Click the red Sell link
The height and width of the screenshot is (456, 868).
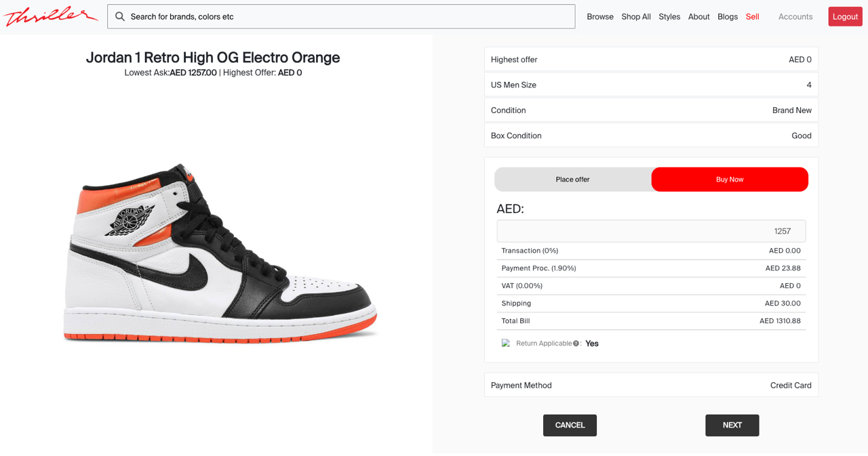tap(752, 16)
